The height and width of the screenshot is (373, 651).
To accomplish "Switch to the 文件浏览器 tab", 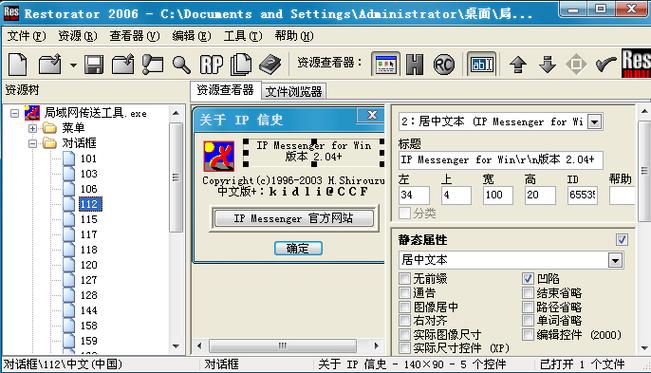I will click(294, 92).
